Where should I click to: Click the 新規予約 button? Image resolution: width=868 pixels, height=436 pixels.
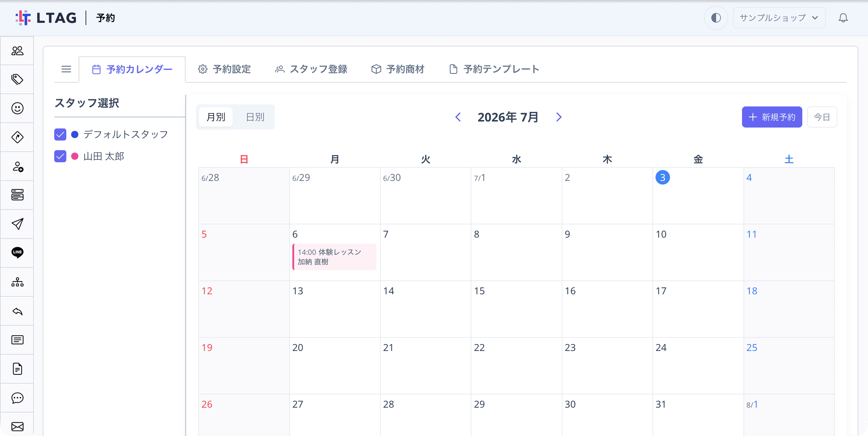(772, 117)
